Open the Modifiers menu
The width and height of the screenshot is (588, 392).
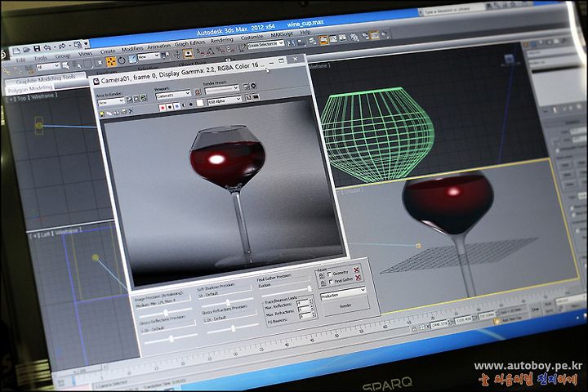pos(132,49)
